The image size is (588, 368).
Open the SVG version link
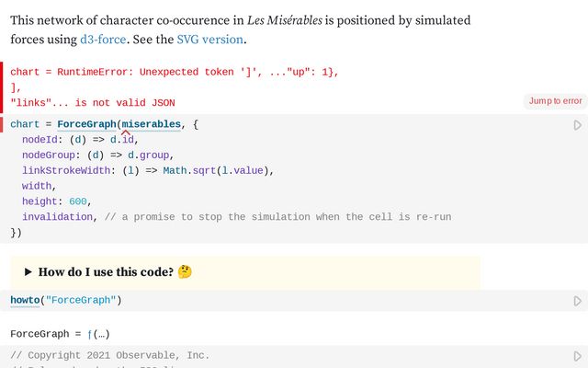click(209, 40)
